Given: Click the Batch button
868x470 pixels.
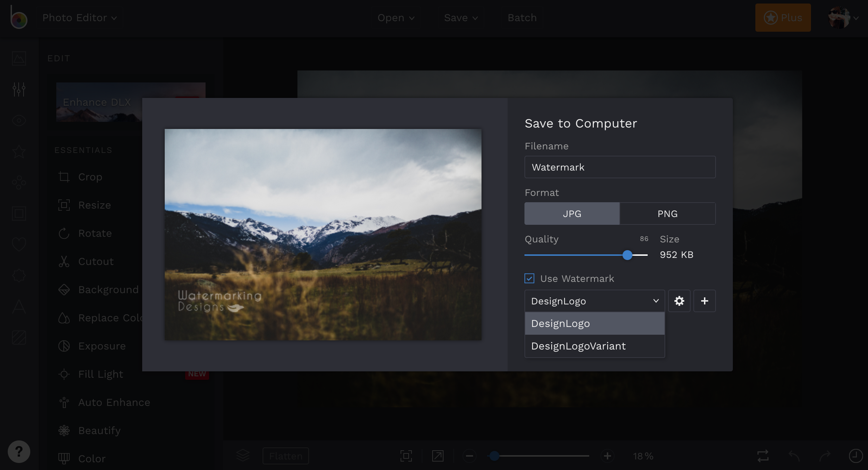Looking at the screenshot, I should click(x=522, y=18).
